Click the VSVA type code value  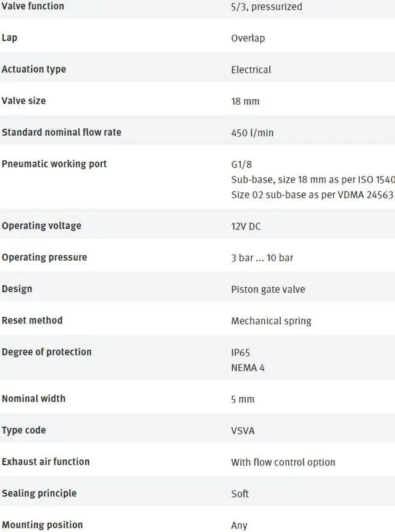pos(243,430)
